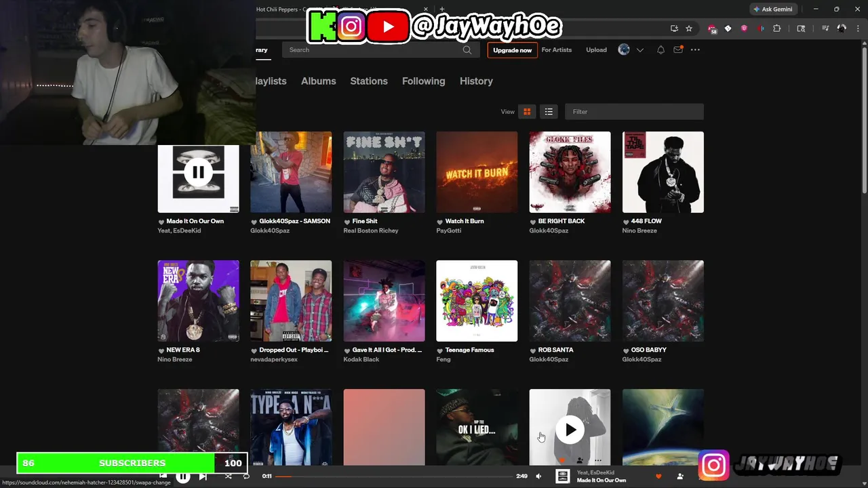Switch to the History tab
Image resolution: width=868 pixels, height=488 pixels.
click(476, 81)
